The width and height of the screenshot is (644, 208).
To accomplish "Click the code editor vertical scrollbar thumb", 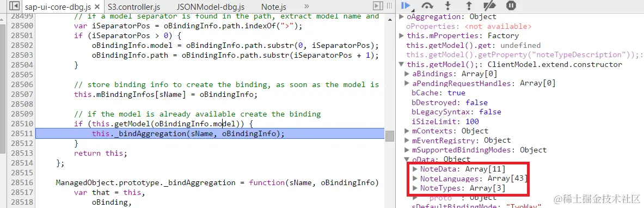I will (390, 137).
